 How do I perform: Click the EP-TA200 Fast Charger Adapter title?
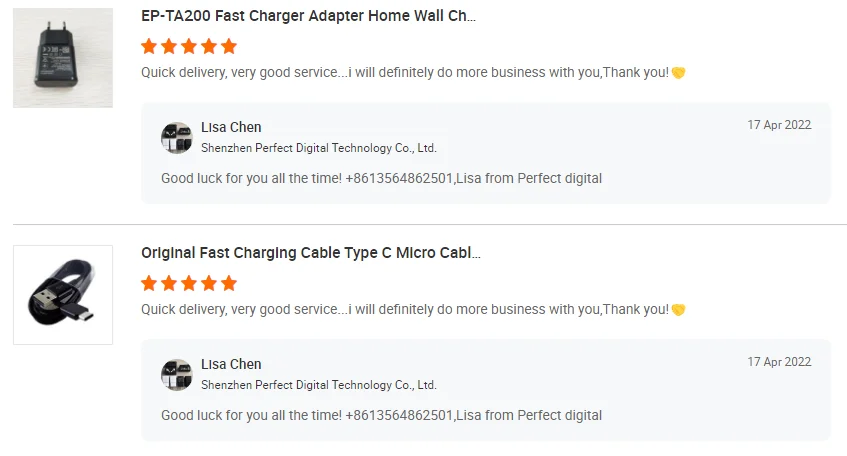[x=308, y=17]
